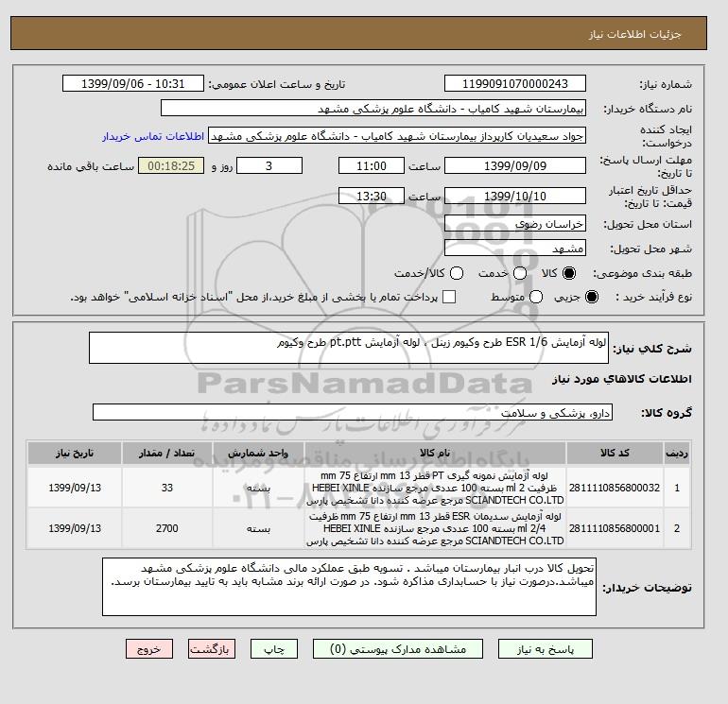728x704 pixels.
Task: Click the need number field 1199091070000243
Action: 515,83
